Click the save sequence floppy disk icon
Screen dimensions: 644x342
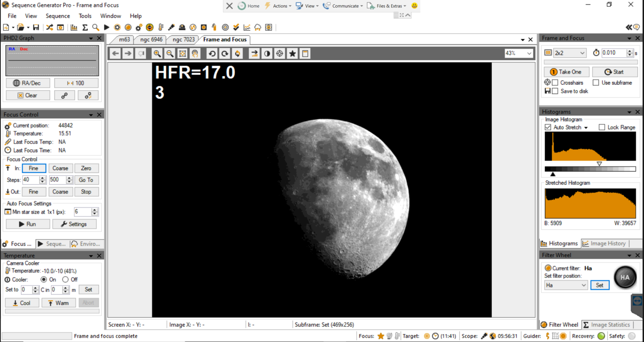pos(36,27)
